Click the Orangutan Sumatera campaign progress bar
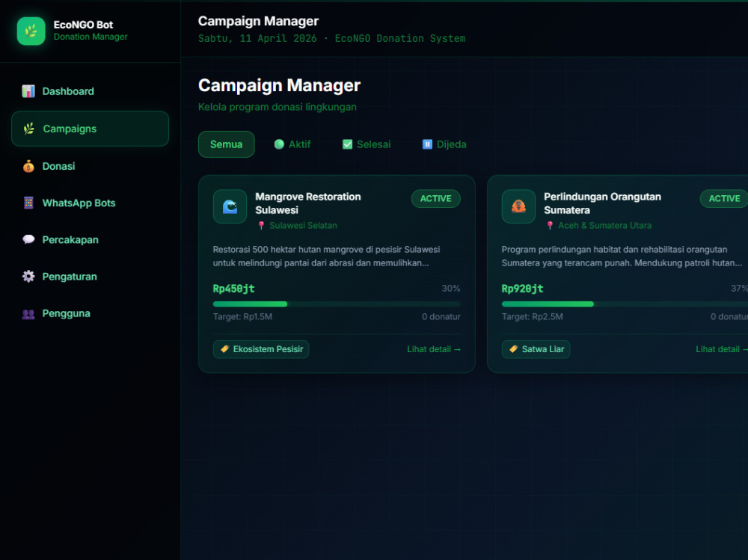Image resolution: width=748 pixels, height=560 pixels. pyautogui.click(x=625, y=304)
